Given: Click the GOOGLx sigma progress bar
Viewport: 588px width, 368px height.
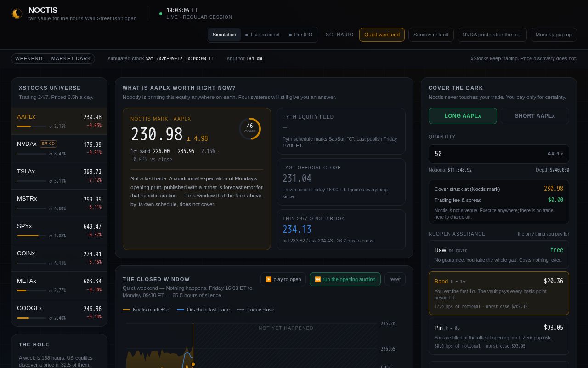Looking at the screenshot, I should 32,318.
